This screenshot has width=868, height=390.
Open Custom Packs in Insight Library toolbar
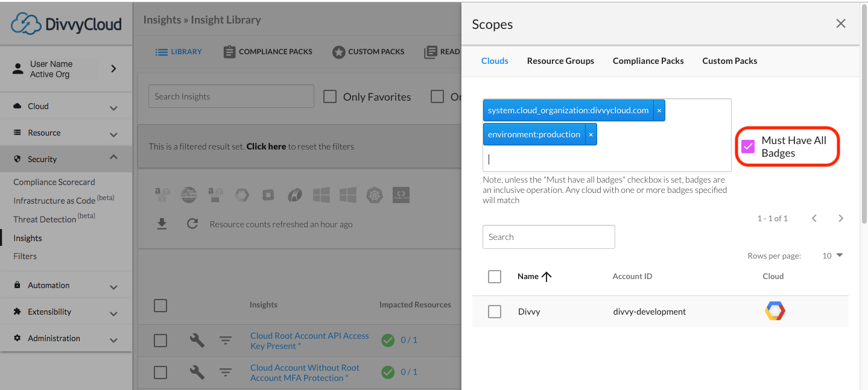[x=369, y=52]
